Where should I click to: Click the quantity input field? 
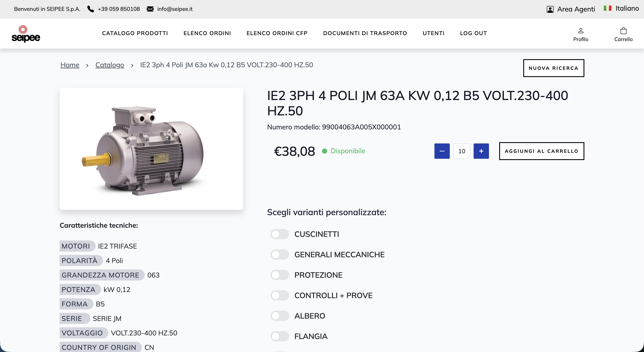coord(461,151)
